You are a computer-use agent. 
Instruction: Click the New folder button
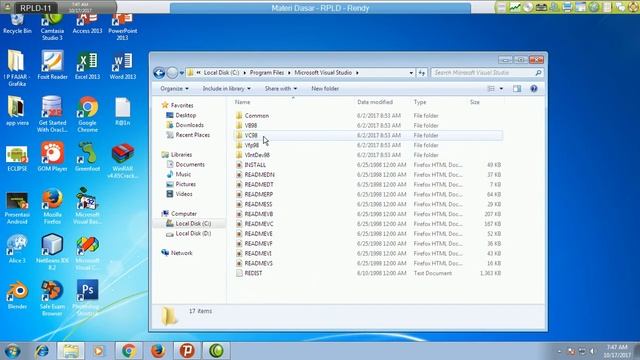point(325,89)
